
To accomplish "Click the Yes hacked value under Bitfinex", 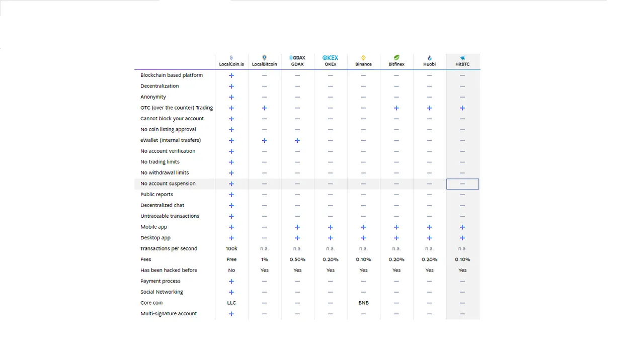I will pos(396,270).
